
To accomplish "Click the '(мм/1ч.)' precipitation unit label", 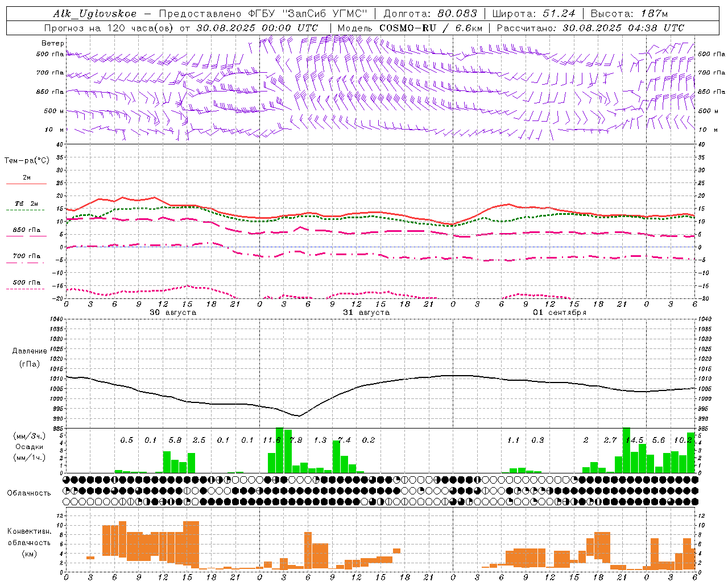I will pos(30,458).
